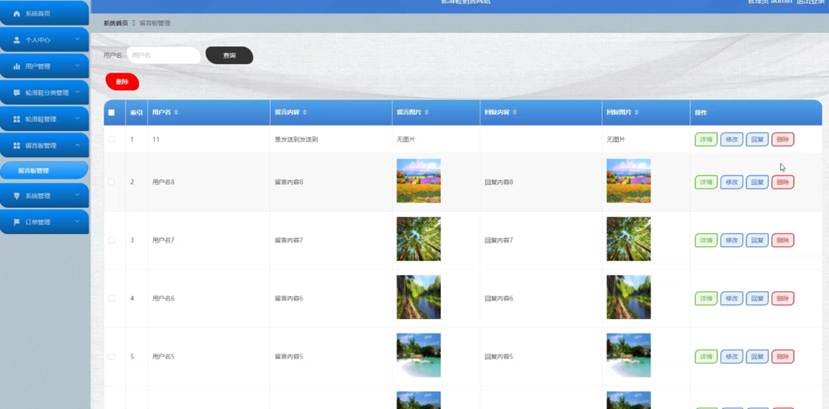Screen dimensions: 829x409
Task: Click the chat icon beside 轮滑鞋分类管理
Action: point(16,92)
